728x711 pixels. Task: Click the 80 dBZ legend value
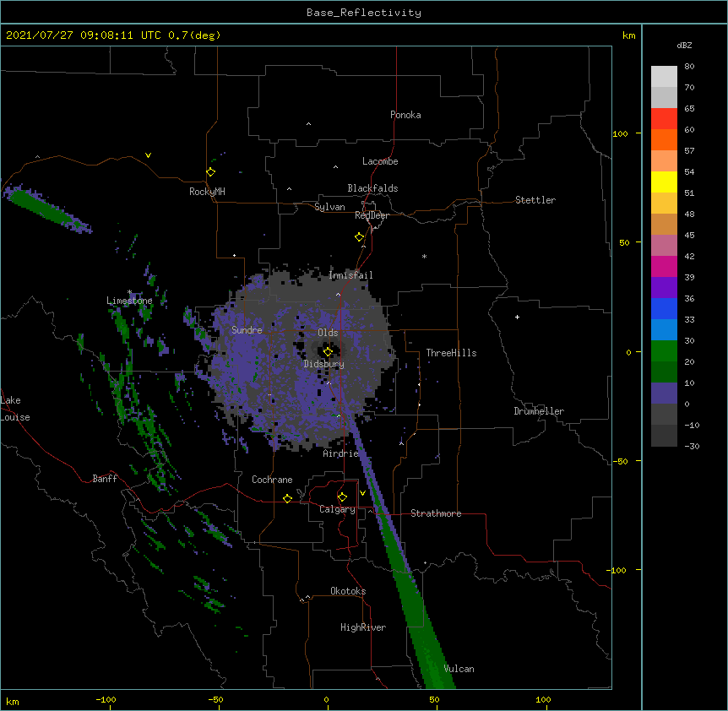[x=689, y=67]
